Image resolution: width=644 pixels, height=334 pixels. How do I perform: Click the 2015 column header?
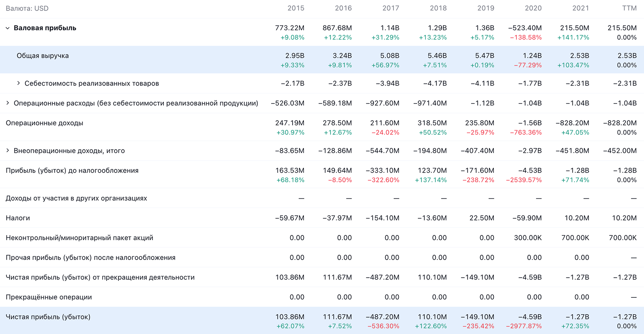click(x=296, y=8)
